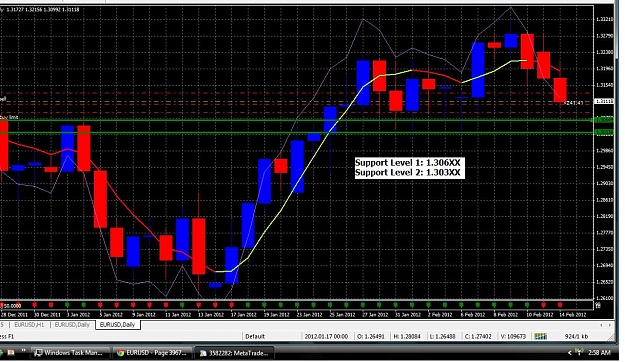Switch to the EURUSD,H1 chart tab
625x362 pixels.
(29, 325)
